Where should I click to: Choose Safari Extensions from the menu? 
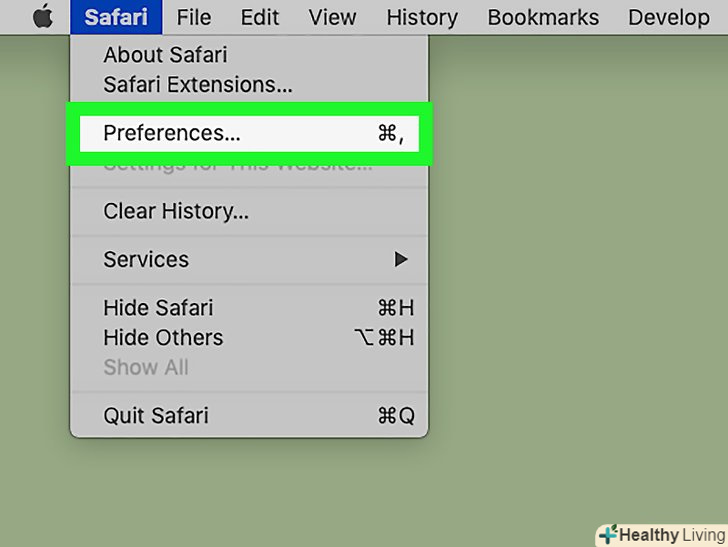click(x=198, y=85)
